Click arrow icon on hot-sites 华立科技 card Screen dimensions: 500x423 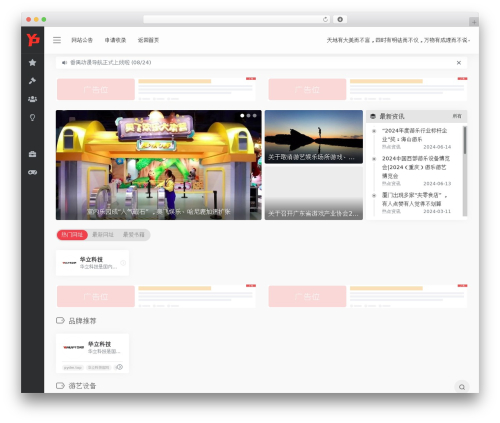123,263
